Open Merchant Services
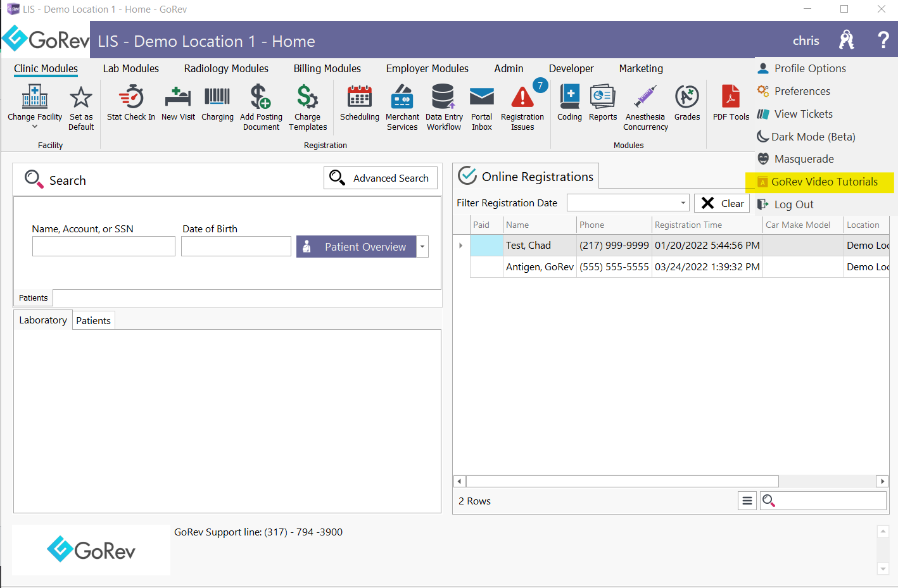The height and width of the screenshot is (588, 898). click(x=402, y=108)
